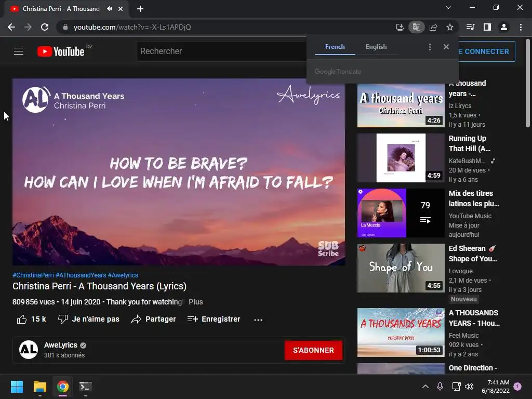Open a new browser tab

[x=140, y=9]
